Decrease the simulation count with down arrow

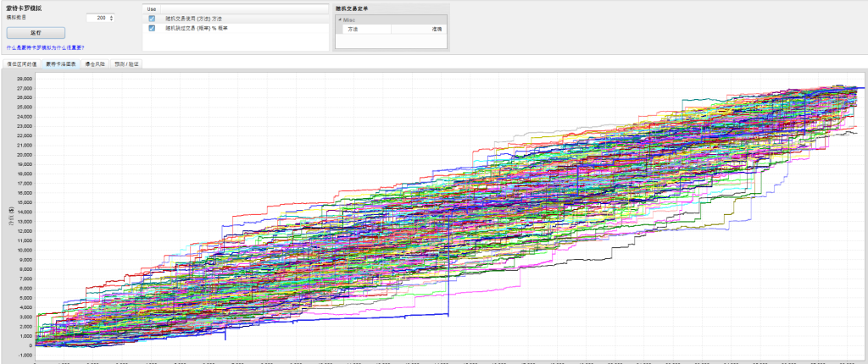coord(112,19)
